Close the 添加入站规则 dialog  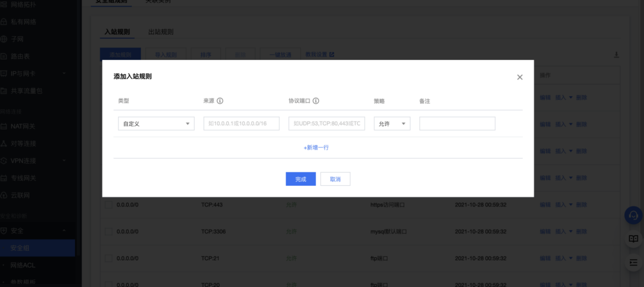(520, 77)
